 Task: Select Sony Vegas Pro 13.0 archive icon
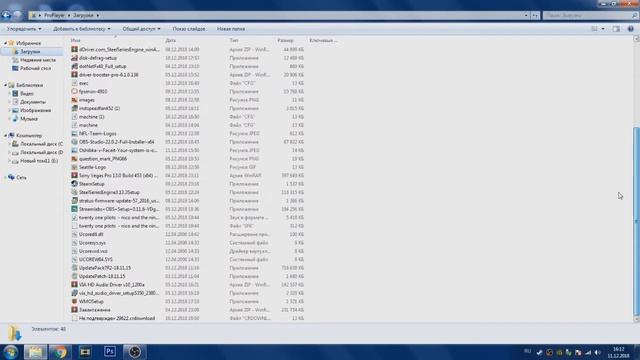point(74,176)
